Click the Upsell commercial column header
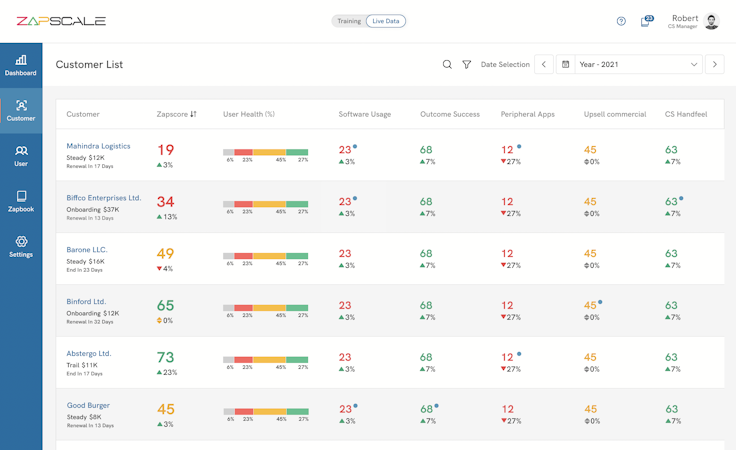Screen dimensions: 736x450 point(615,114)
